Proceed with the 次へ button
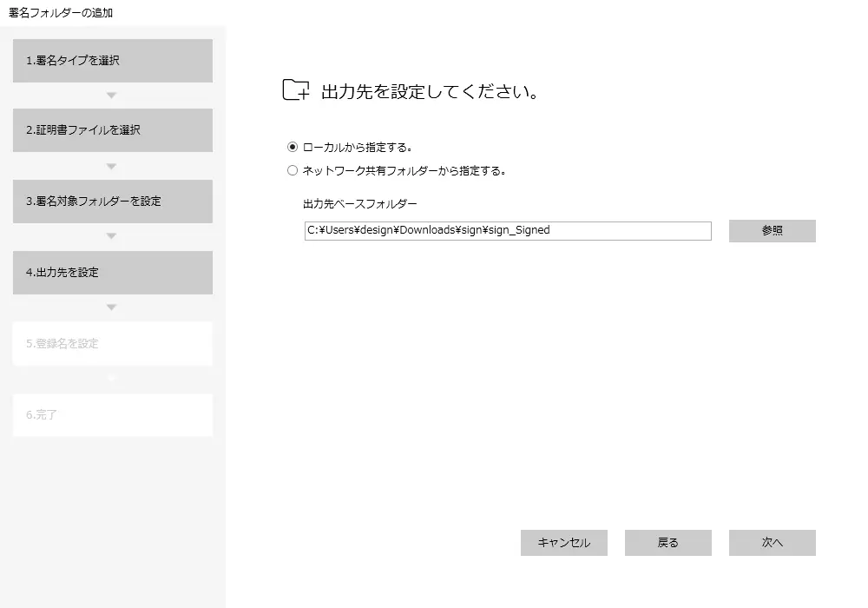Screen dimensions: 868x608 point(772,543)
